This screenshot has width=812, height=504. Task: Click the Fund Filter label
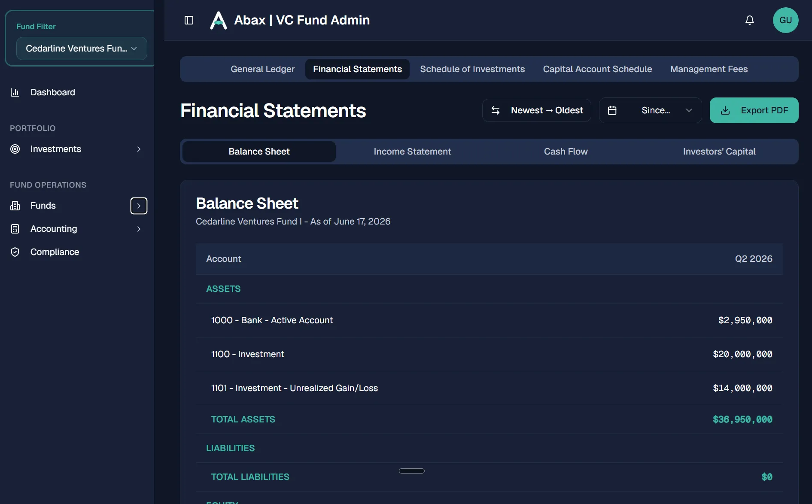[x=36, y=27]
